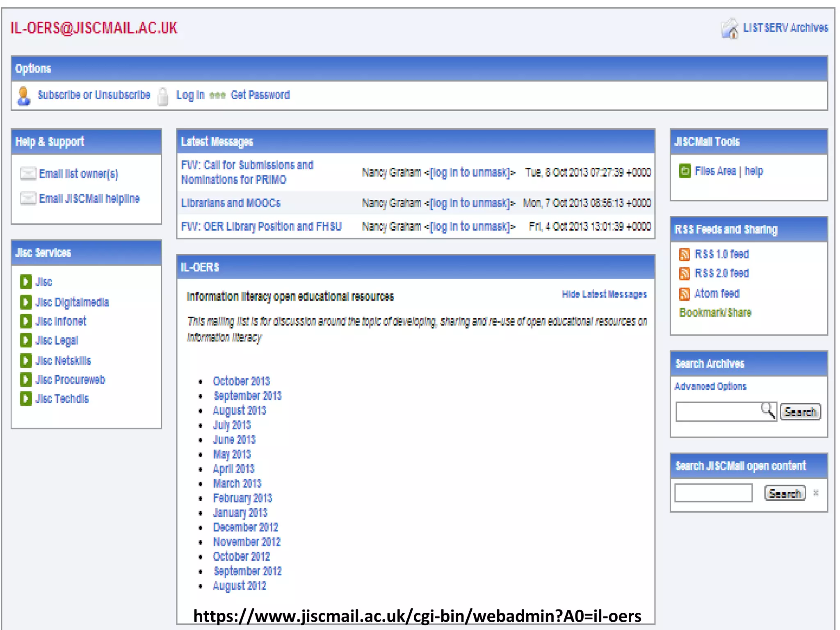
Task: Open the January 2013 archive
Action: point(240,513)
